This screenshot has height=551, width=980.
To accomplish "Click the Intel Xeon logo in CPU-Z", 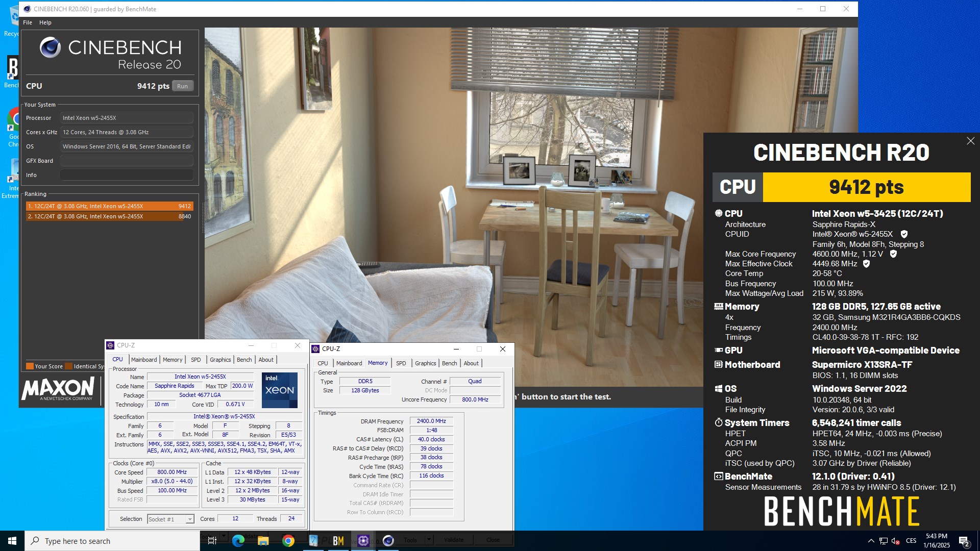I will [x=280, y=390].
